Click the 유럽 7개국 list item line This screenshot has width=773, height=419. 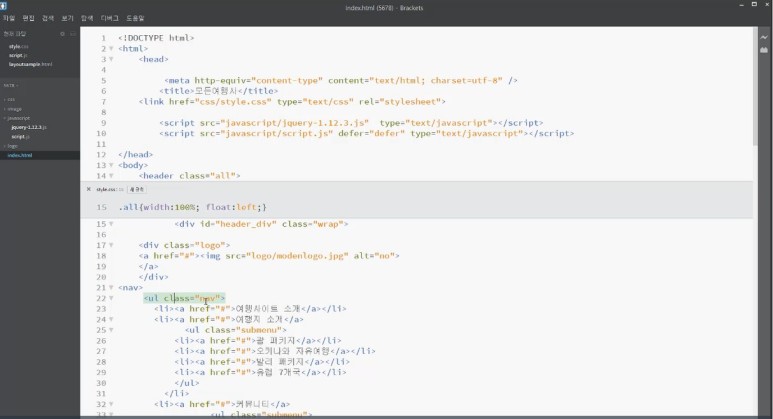coord(260,373)
